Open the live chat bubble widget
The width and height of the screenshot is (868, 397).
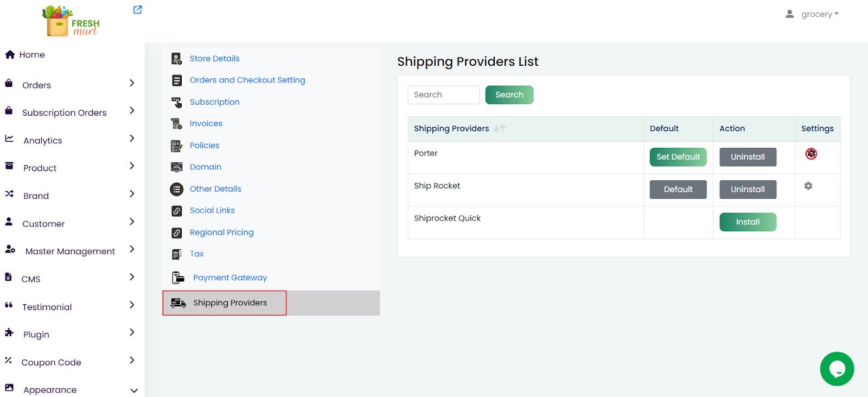pyautogui.click(x=837, y=369)
